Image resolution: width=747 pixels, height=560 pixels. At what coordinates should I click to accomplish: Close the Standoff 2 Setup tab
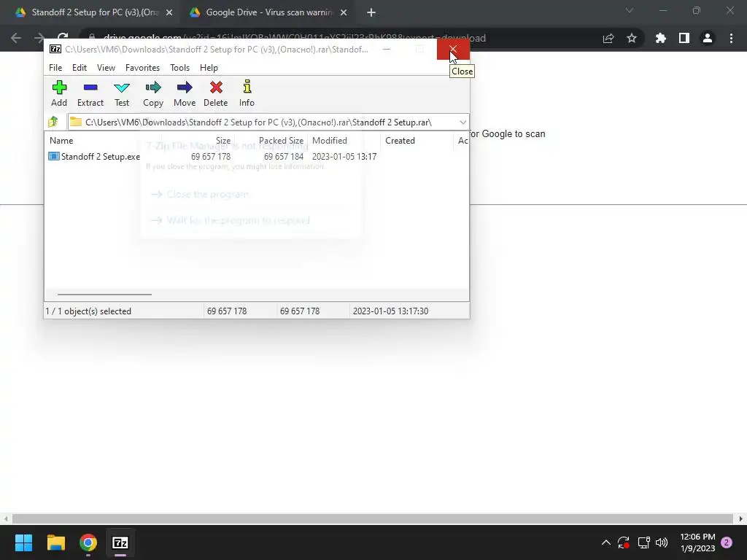pos(169,13)
